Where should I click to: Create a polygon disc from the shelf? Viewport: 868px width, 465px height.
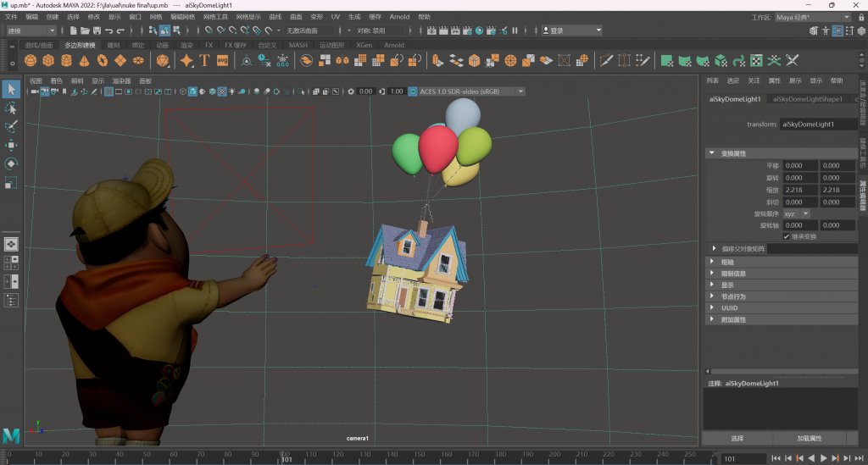(138, 60)
